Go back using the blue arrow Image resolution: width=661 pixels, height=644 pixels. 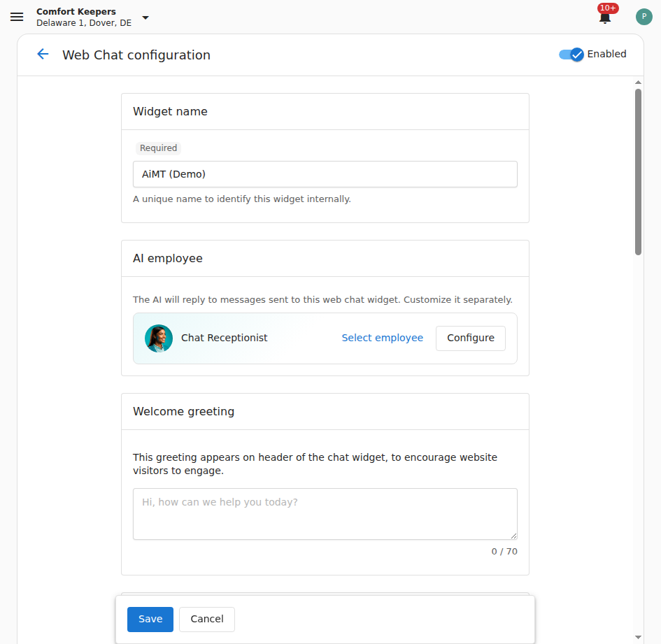pyautogui.click(x=43, y=54)
